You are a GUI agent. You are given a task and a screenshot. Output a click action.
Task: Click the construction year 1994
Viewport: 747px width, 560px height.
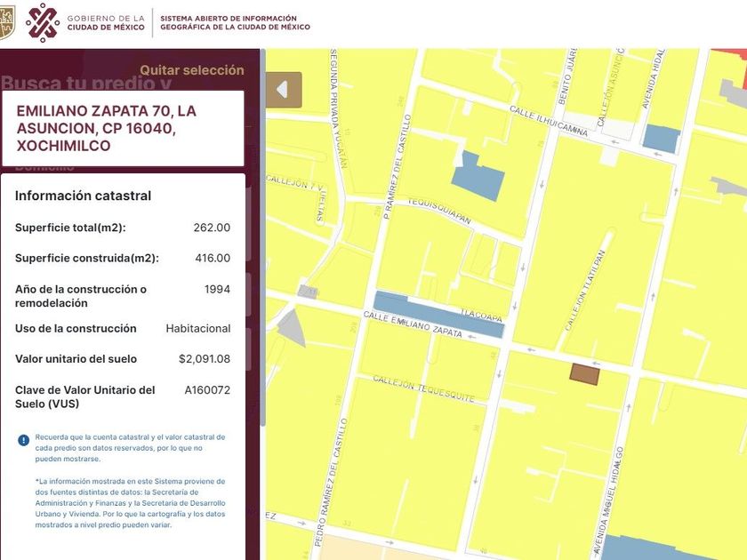point(217,290)
